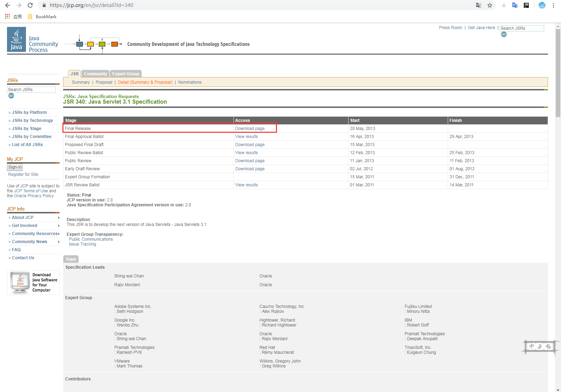The height and width of the screenshot is (392, 561).
Task: Expand the Get Involved submenu arrow
Action: (x=59, y=226)
